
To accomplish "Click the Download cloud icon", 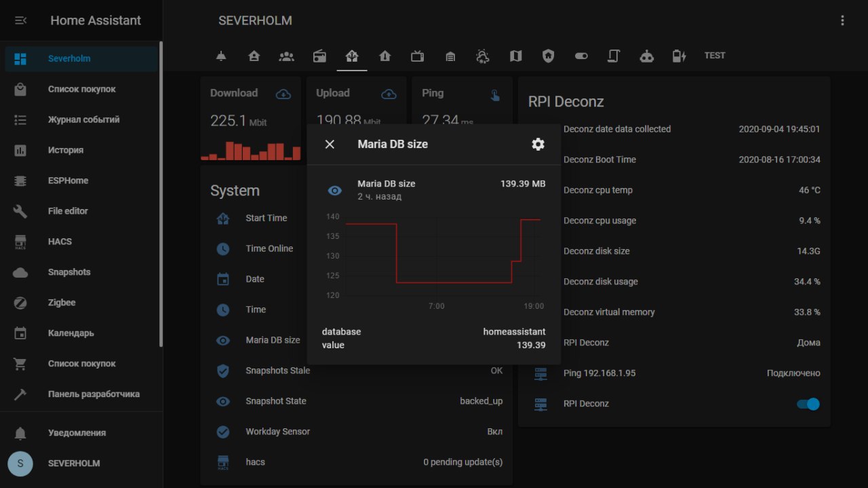I will [283, 94].
